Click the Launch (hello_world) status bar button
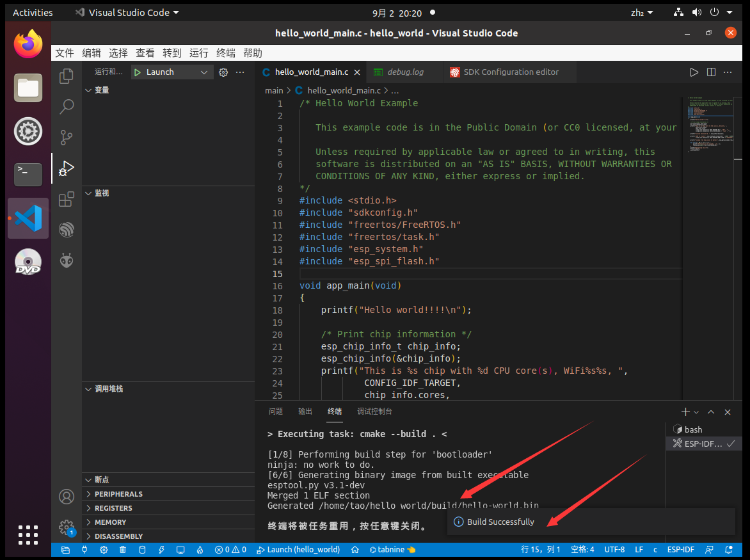The height and width of the screenshot is (560, 750). pos(298,549)
